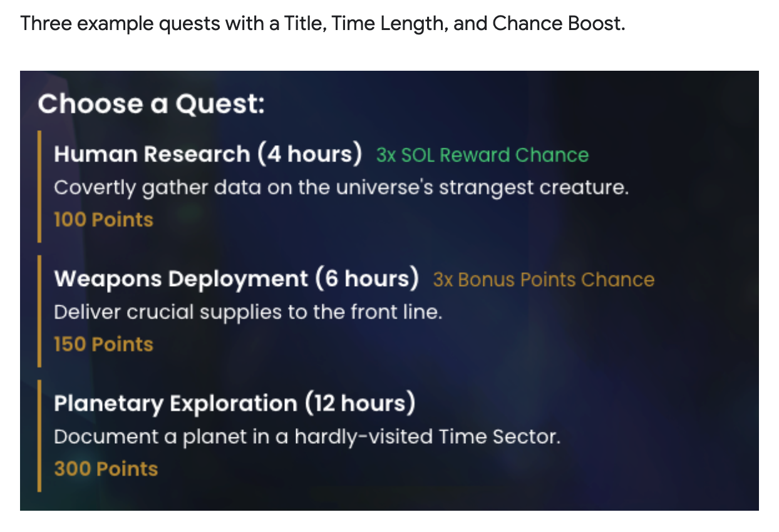The image size is (779, 532).
Task: Click the 150 Points reward text
Action: (x=103, y=344)
